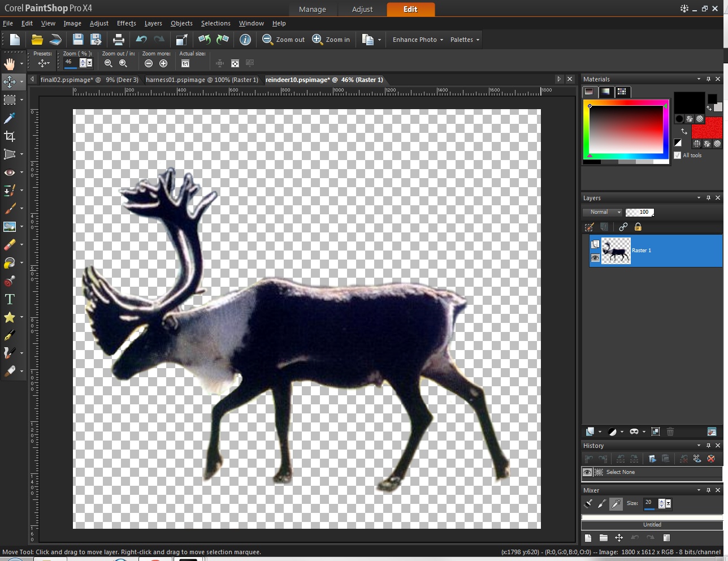Viewport: 728px width, 561px height.
Task: Pick the Pen tool
Action: (9, 335)
